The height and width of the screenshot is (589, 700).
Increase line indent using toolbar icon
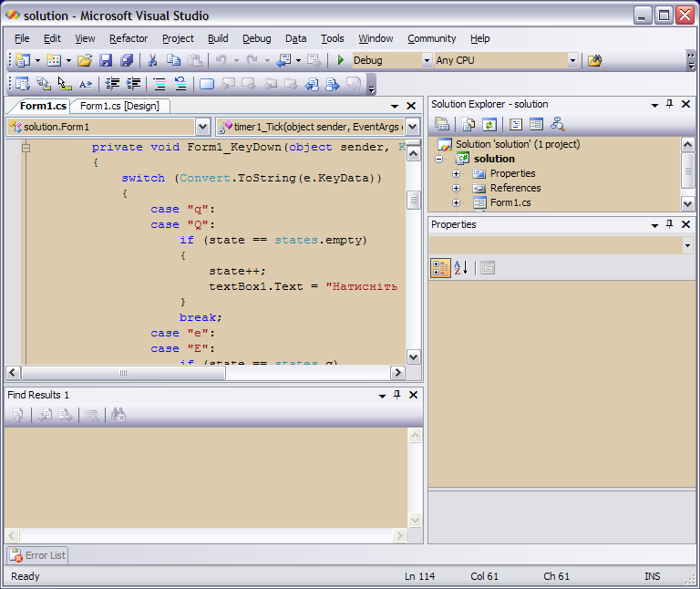[x=133, y=84]
